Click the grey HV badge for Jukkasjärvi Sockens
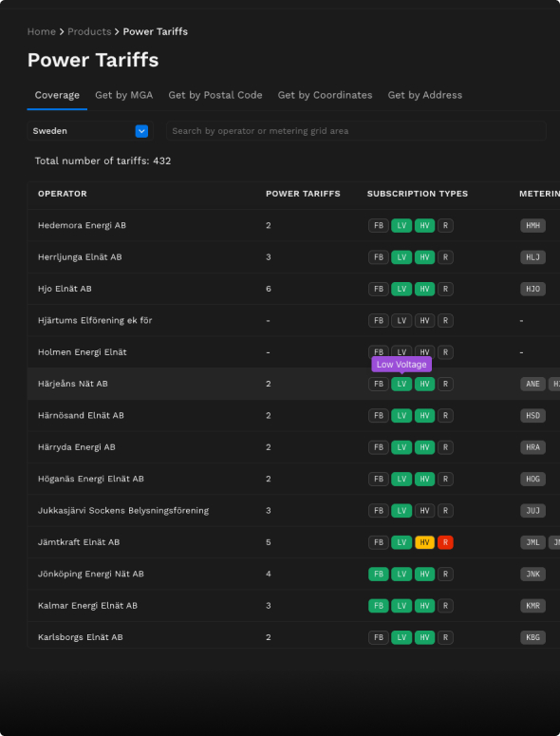The height and width of the screenshot is (736, 560). coord(424,511)
